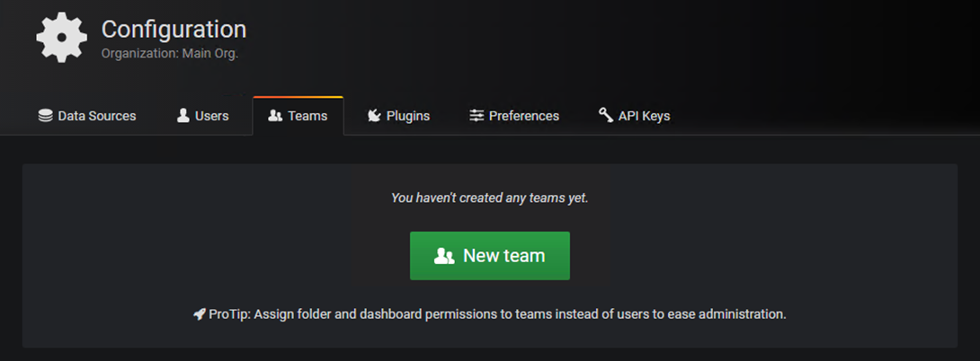This screenshot has height=361, width=980.
Task: Click the Organization: Main Org. subtitle
Action: (x=169, y=53)
